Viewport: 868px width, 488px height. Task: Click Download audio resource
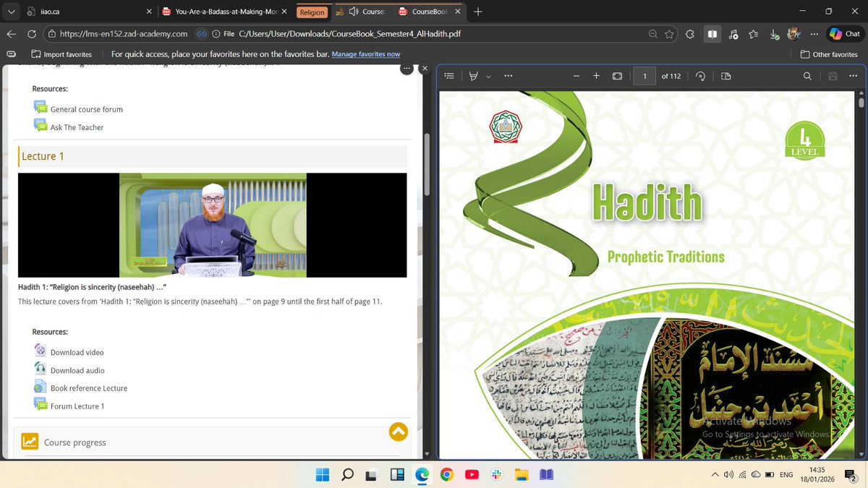(77, 370)
